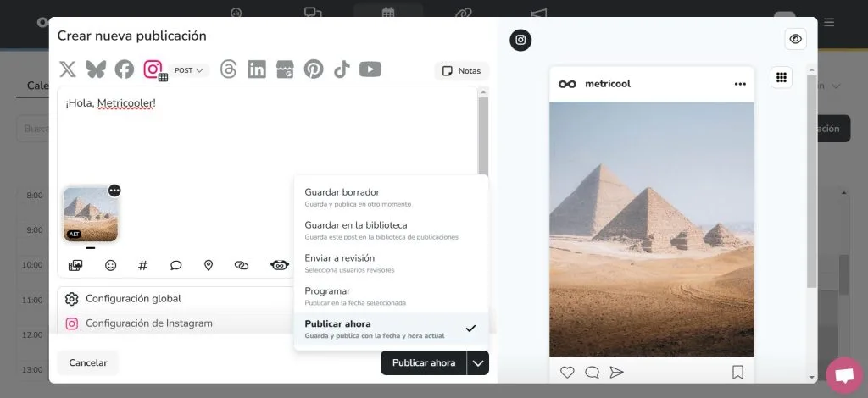Open the POST type dropdown
Screen dimensions: 868x398
pos(189,70)
